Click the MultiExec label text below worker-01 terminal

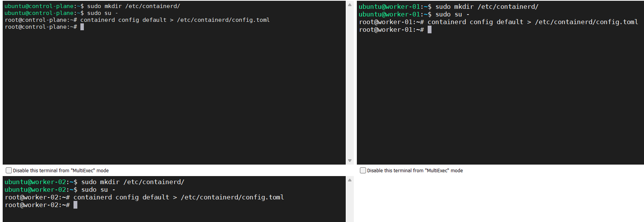(x=415, y=171)
